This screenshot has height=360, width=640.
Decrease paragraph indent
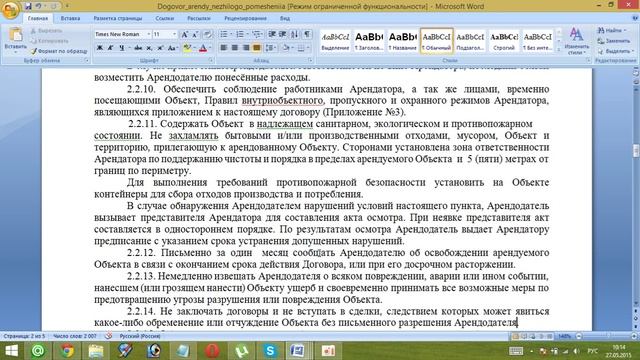pos(272,34)
